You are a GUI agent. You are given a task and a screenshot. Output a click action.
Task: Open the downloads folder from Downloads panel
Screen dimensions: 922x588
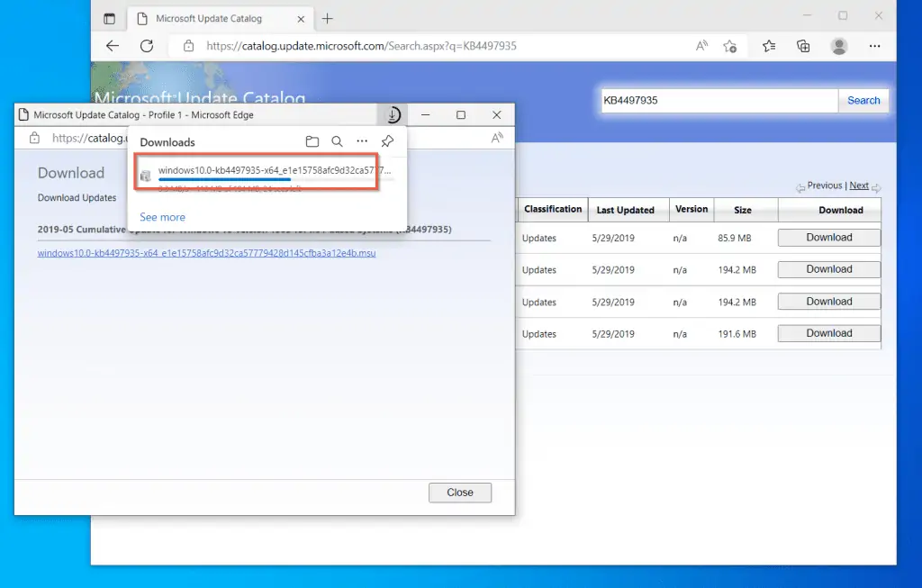312,141
